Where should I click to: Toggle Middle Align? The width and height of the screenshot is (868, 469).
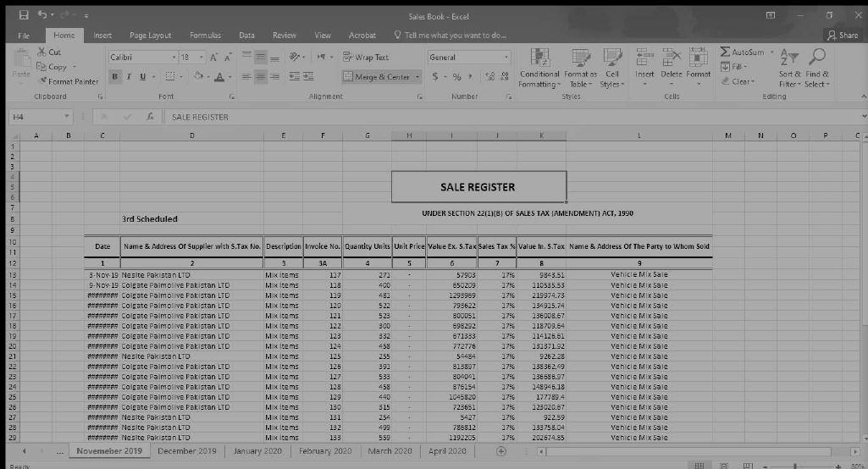(260, 57)
